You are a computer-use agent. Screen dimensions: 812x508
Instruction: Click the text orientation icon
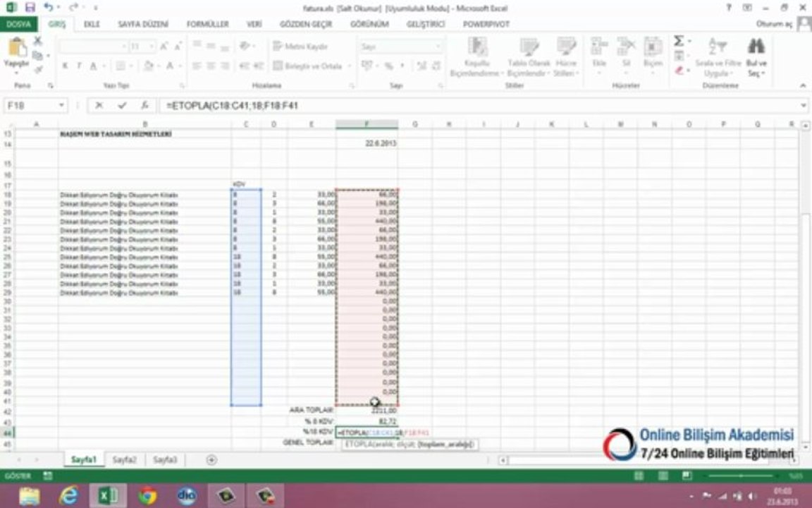click(245, 46)
